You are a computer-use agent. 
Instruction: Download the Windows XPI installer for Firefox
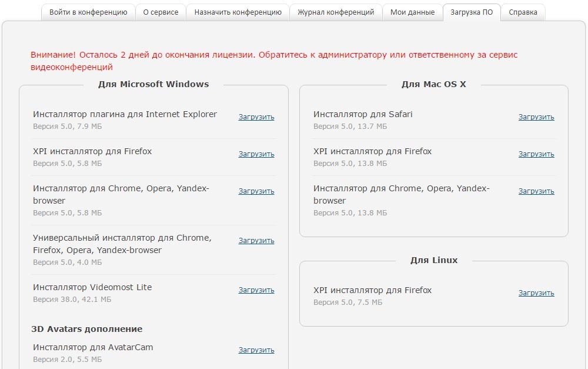coord(256,154)
